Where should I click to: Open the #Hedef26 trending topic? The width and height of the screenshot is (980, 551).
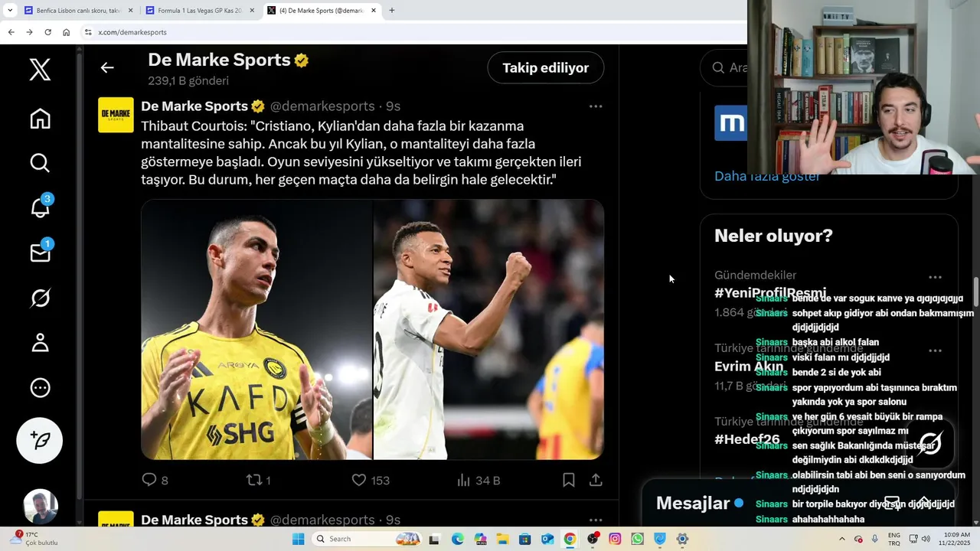[x=747, y=439]
